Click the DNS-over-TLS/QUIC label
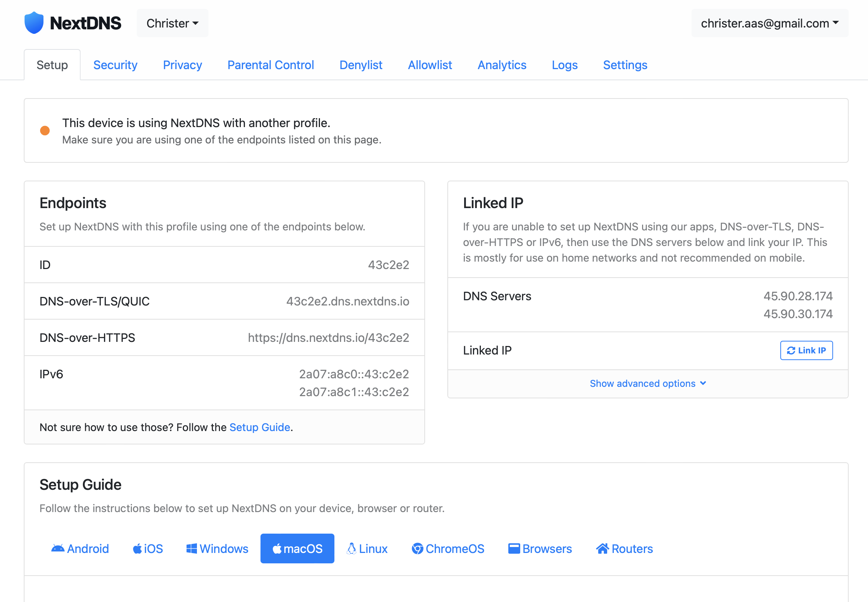The width and height of the screenshot is (868, 602). (95, 301)
